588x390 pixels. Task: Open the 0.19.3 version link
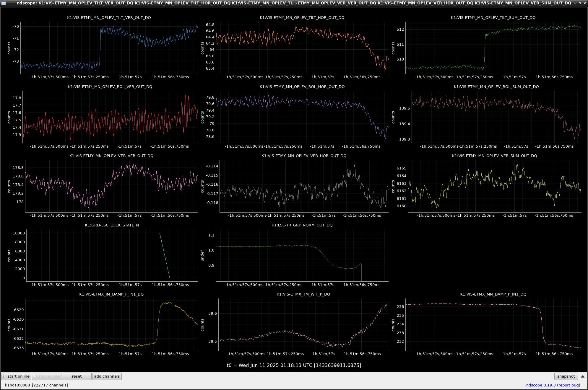[x=550, y=385]
